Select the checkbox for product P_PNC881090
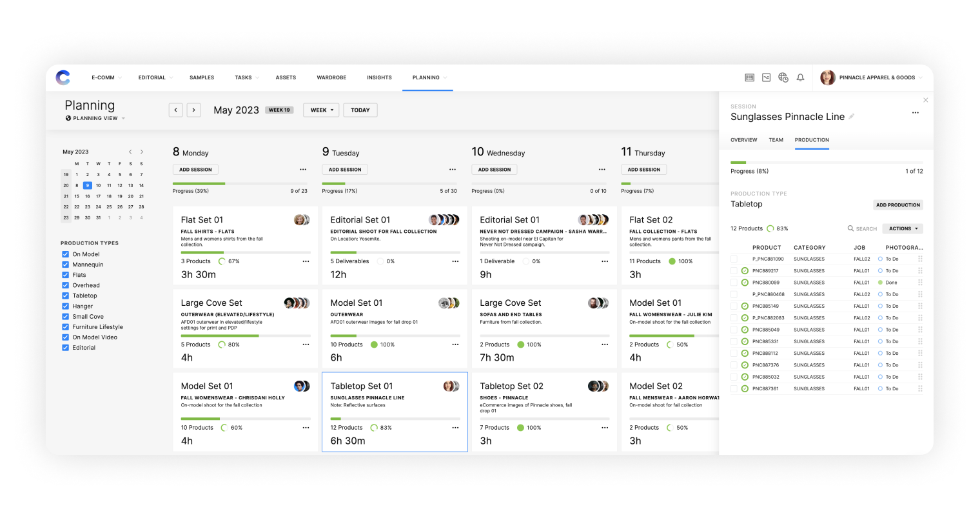 pyautogui.click(x=734, y=259)
